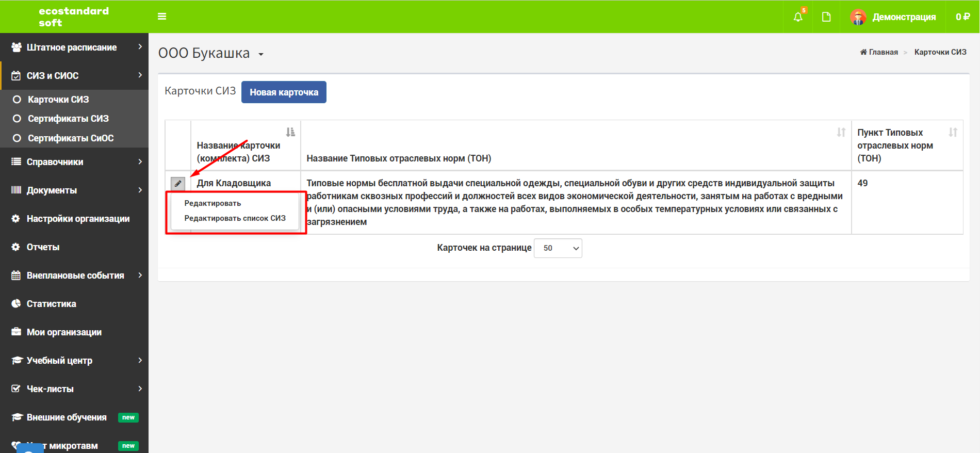Click pencil edit icon for Для Кладовщика
This screenshot has width=980, height=453.
point(178,183)
